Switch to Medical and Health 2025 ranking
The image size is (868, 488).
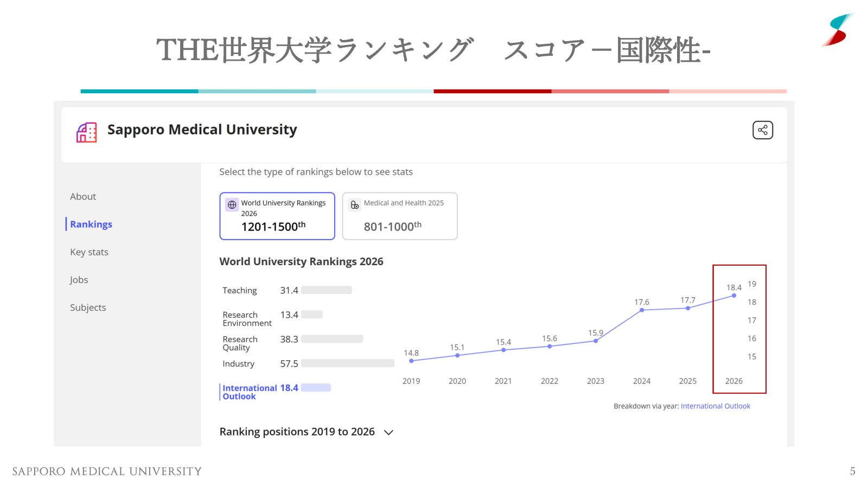[x=400, y=216]
